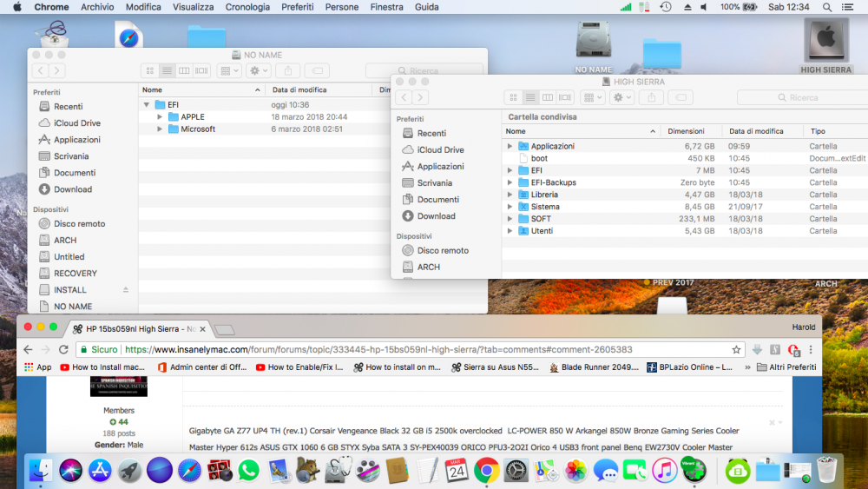
Task: Switch NO NAME window to list view
Action: tap(167, 70)
